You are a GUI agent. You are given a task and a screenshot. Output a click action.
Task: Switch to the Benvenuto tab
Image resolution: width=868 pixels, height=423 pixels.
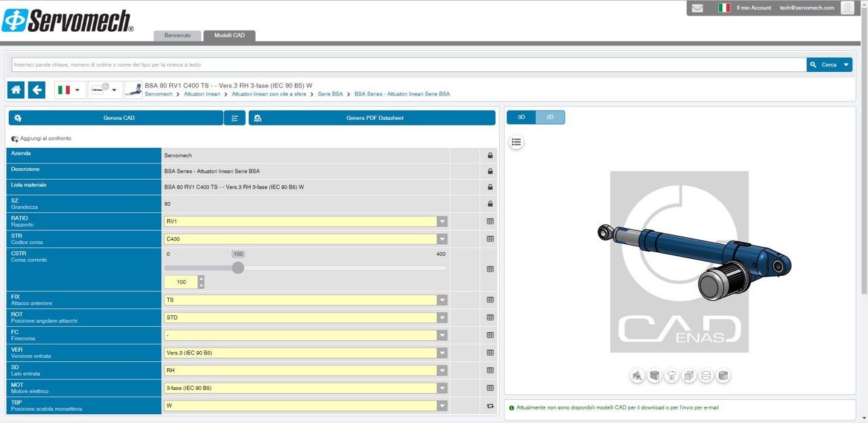[x=178, y=35]
